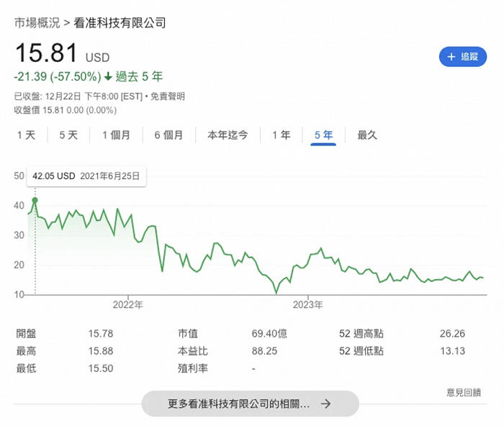This screenshot has height=426, width=504.
Task: Open the 免責聲明 disclaimer link
Action: click(168, 96)
